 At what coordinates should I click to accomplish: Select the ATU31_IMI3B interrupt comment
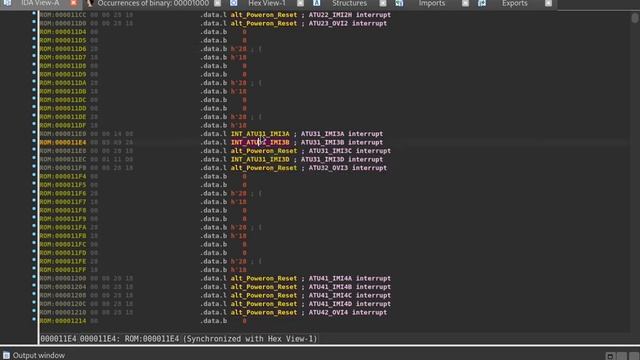point(342,142)
